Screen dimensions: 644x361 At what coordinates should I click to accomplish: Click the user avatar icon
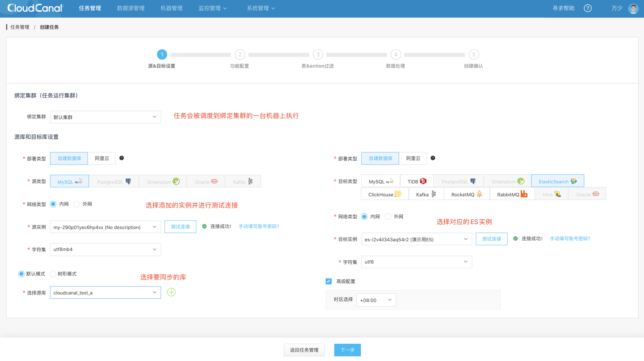[x=633, y=8]
